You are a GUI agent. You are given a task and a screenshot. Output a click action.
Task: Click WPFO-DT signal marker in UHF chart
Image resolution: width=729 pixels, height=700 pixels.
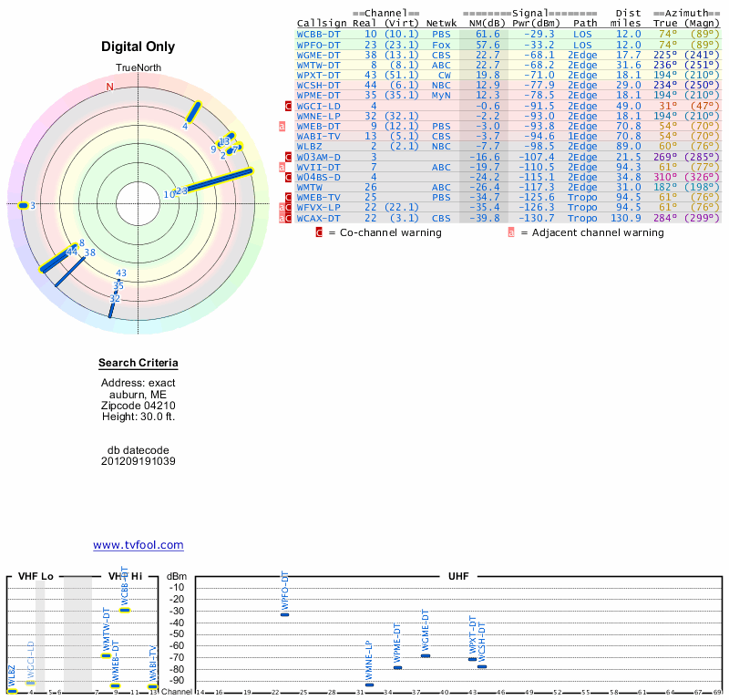click(285, 614)
